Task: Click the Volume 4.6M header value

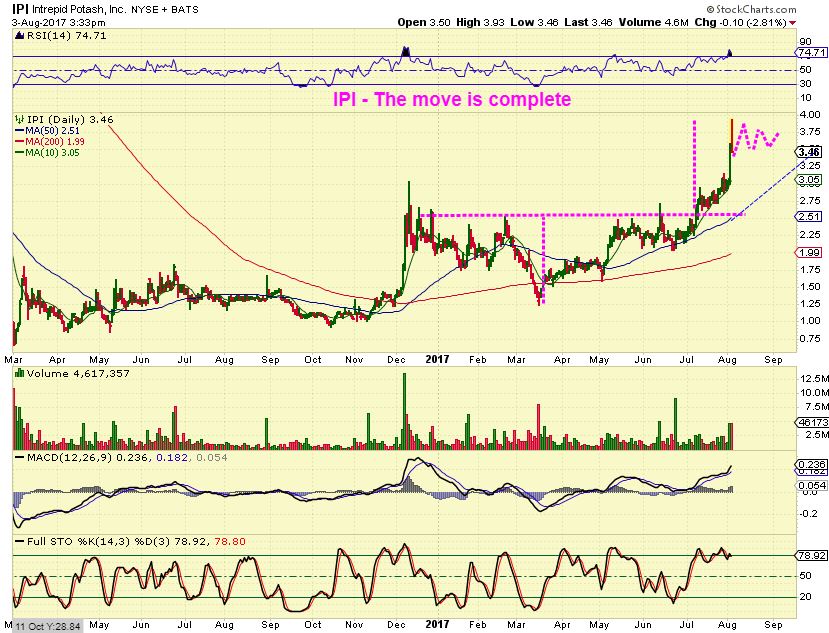Action: point(653,22)
